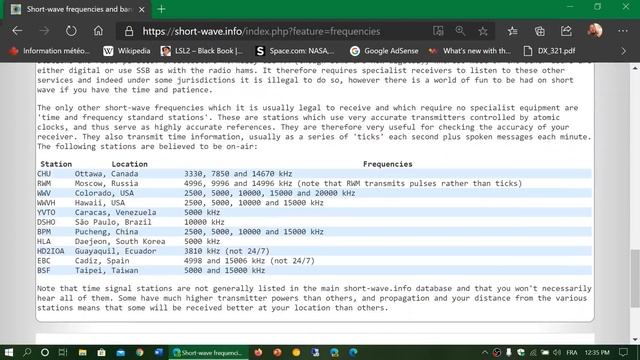Click 'São Paulo, Brazil' location
640x360 pixels.
tap(113, 222)
